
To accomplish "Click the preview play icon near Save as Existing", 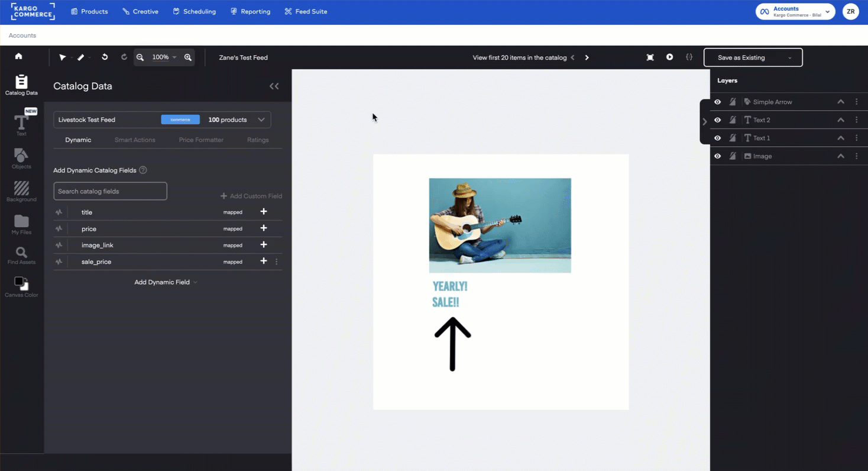I will pos(670,57).
